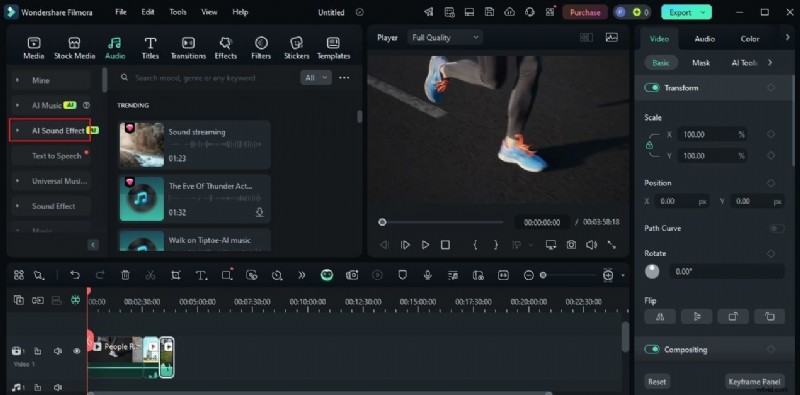Click the timeline zoom slider handle
This screenshot has height=395, width=800.
pyautogui.click(x=543, y=275)
